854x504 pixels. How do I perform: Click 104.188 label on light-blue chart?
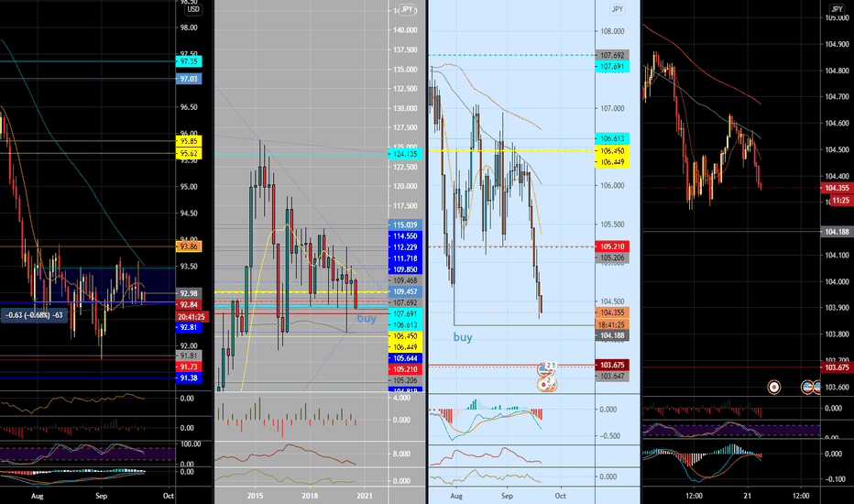(x=612, y=335)
